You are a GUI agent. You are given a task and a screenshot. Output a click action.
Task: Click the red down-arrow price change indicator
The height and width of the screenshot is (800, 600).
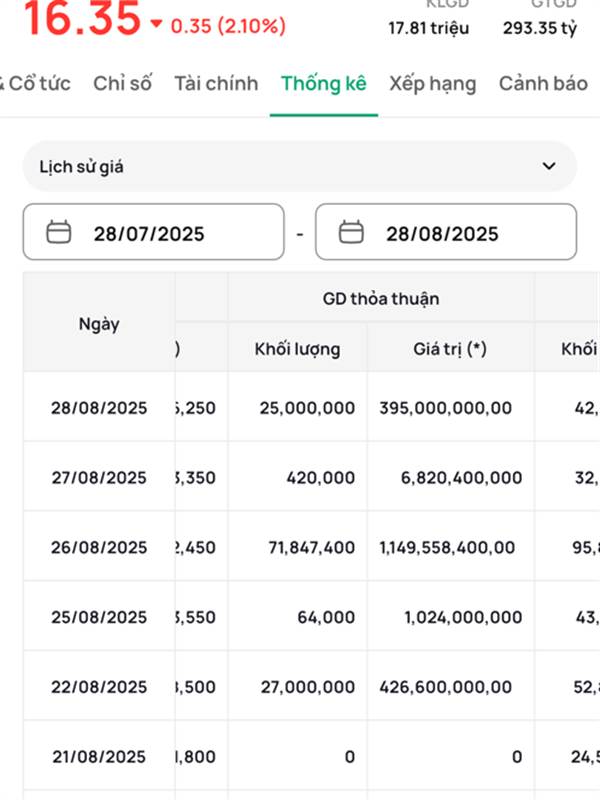coord(155,24)
